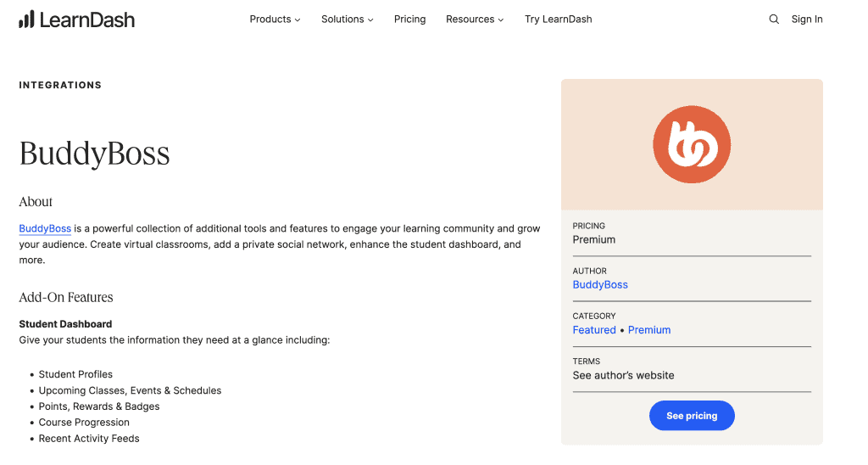This screenshot has width=868, height=465.
Task: Open the BuddyBoss author link
Action: tap(600, 285)
